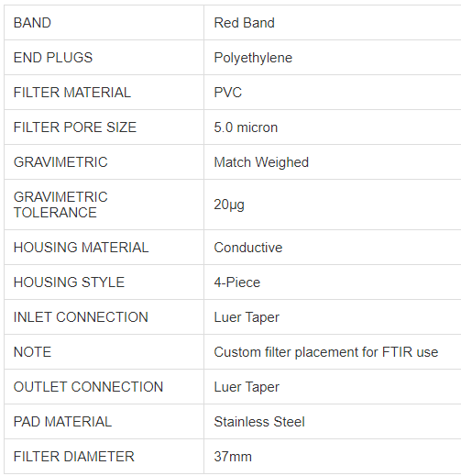Select the Conductive value text

pos(248,248)
